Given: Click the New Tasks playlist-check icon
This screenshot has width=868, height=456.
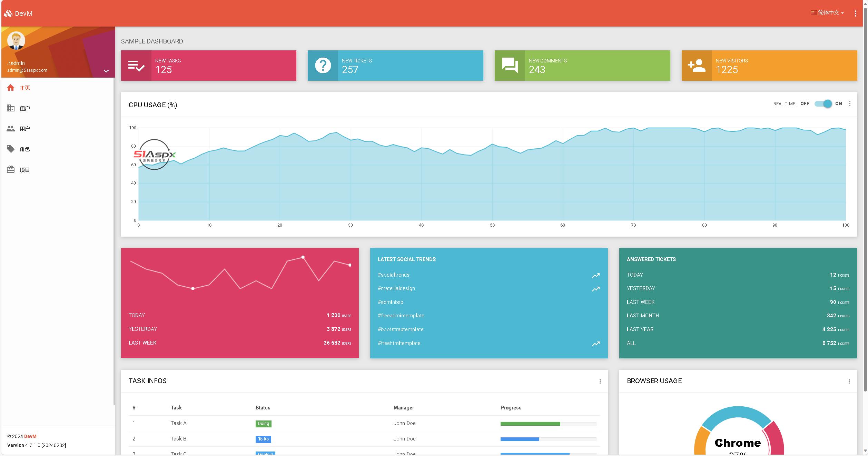Looking at the screenshot, I should click(x=136, y=66).
